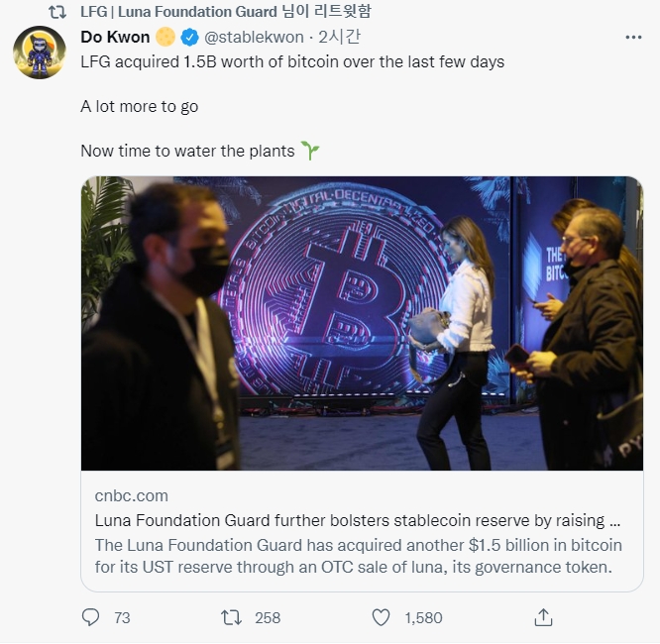The height and width of the screenshot is (644, 660).
Task: Open Do Kwon's profile avatar
Action: click(39, 54)
